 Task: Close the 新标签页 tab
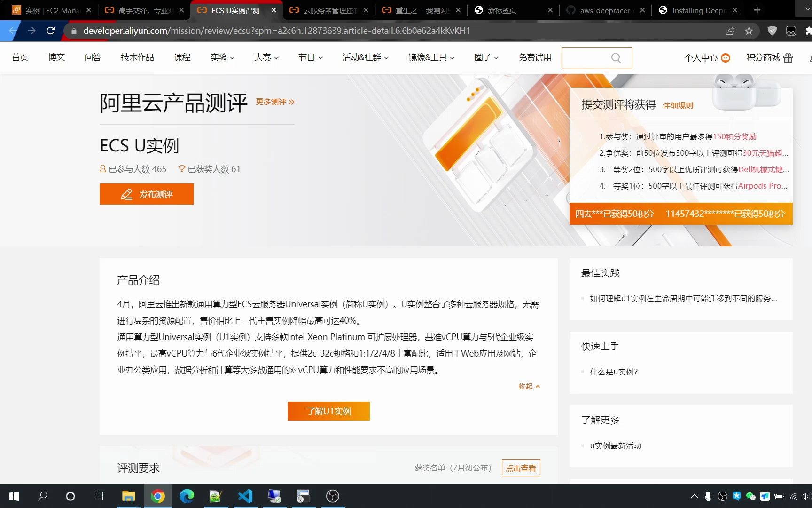click(x=550, y=10)
